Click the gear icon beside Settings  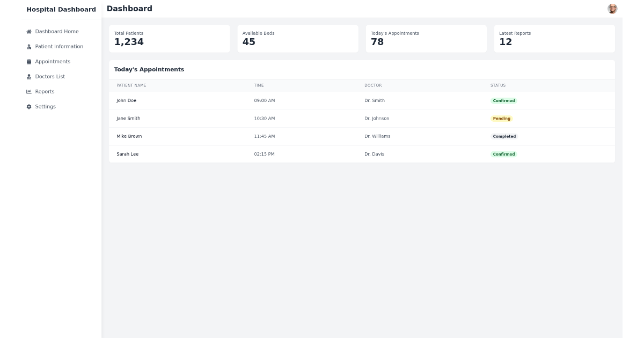pos(29,107)
